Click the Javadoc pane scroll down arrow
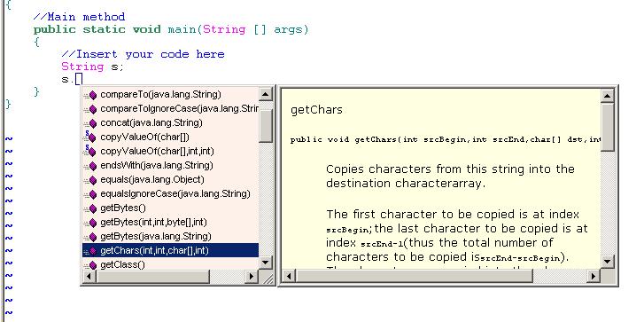 pos(608,262)
